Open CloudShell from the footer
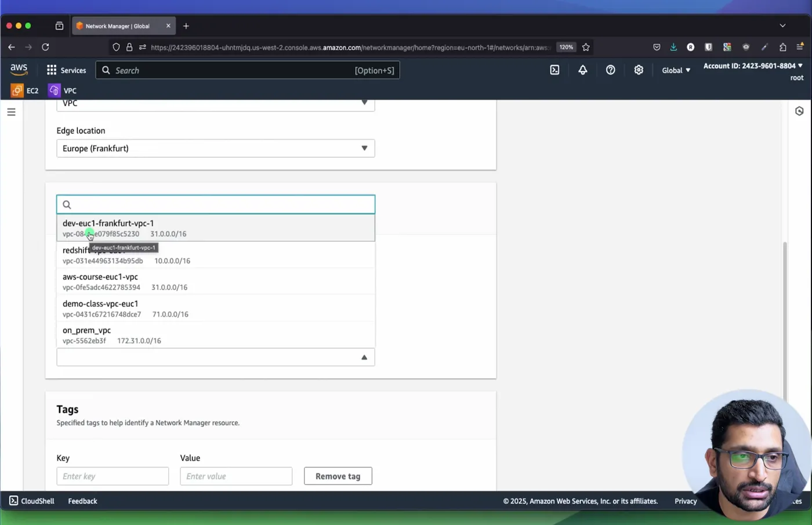This screenshot has width=812, height=525. pos(32,501)
